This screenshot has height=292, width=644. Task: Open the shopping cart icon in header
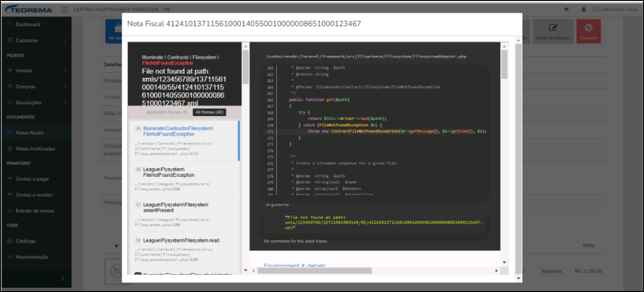566,9
